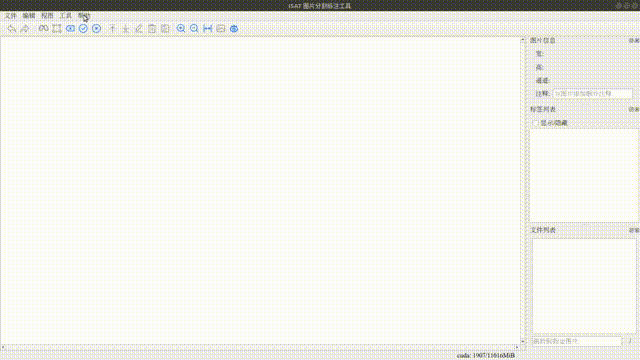Click the zoom in magnifier icon
Screen dimensions: 640x360
click(181, 29)
